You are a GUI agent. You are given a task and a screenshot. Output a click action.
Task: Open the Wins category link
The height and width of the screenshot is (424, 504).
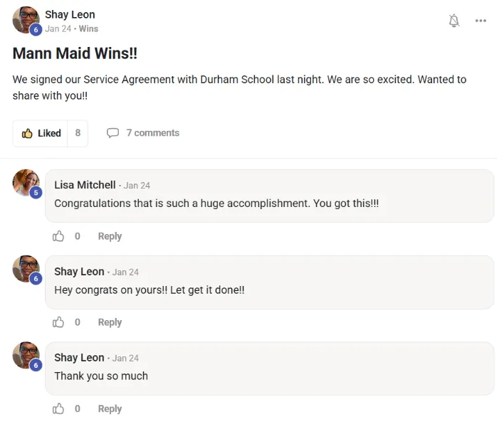click(x=88, y=29)
